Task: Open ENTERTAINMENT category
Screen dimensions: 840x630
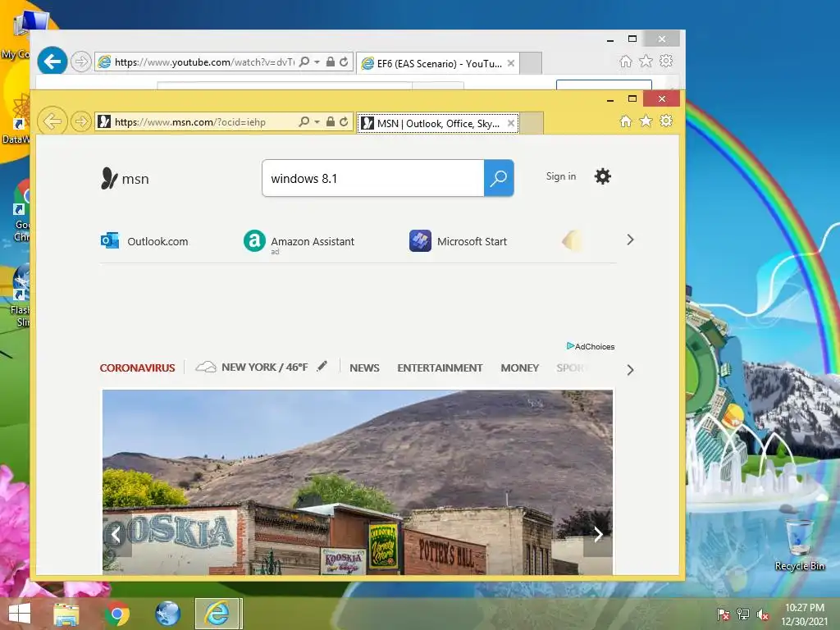Action: pyautogui.click(x=440, y=368)
